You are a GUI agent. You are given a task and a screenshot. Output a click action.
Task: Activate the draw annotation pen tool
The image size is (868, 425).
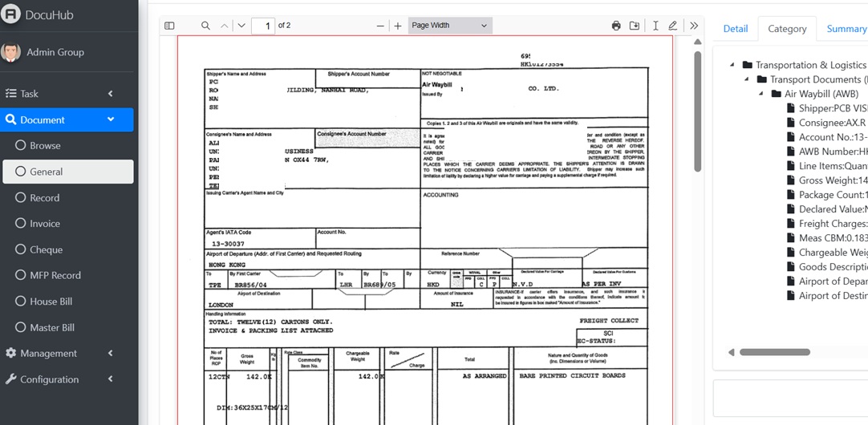(x=673, y=26)
